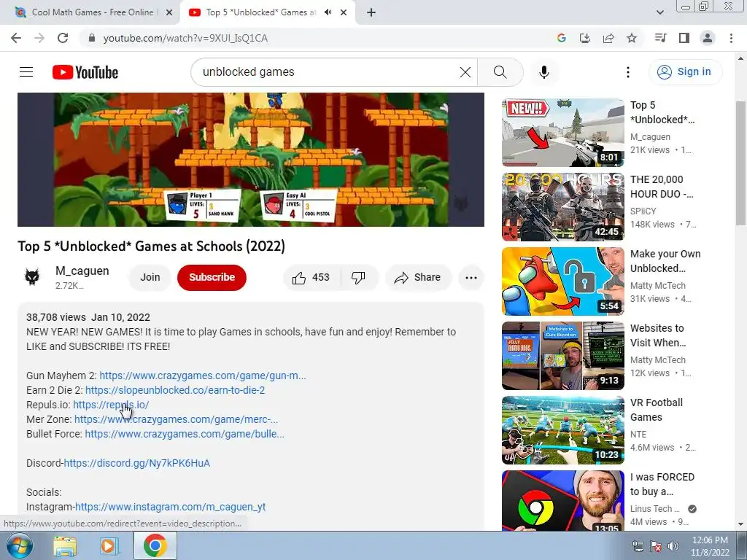747x560 pixels.
Task: Share this page icon in toolbar
Action: (608, 38)
